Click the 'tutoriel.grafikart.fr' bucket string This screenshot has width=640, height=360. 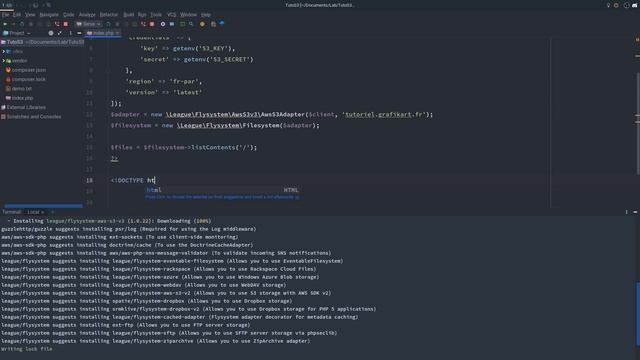click(x=384, y=114)
